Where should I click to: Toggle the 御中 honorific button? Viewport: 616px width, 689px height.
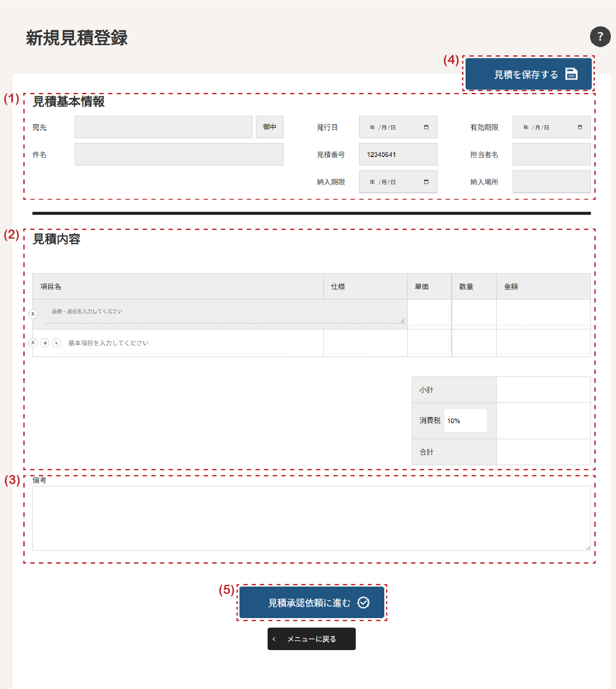(269, 127)
